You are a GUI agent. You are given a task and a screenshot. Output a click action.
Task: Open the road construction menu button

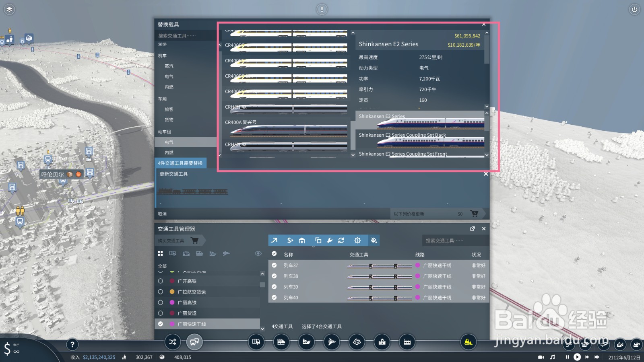[256, 342]
